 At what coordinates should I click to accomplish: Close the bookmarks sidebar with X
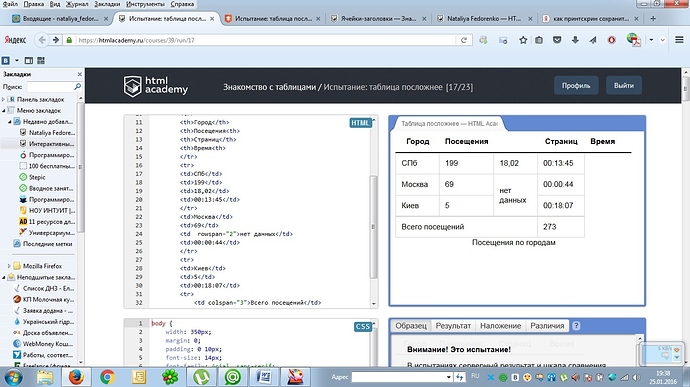pyautogui.click(x=80, y=74)
